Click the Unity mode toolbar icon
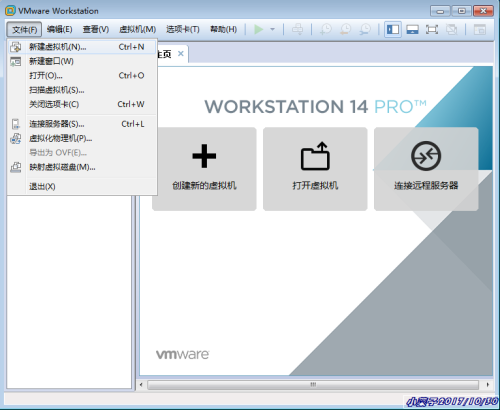500x410 pixels. pos(452,29)
